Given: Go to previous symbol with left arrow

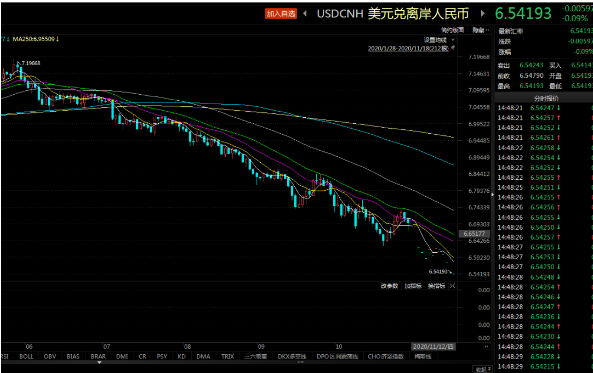Looking at the screenshot, I should tap(305, 14).
